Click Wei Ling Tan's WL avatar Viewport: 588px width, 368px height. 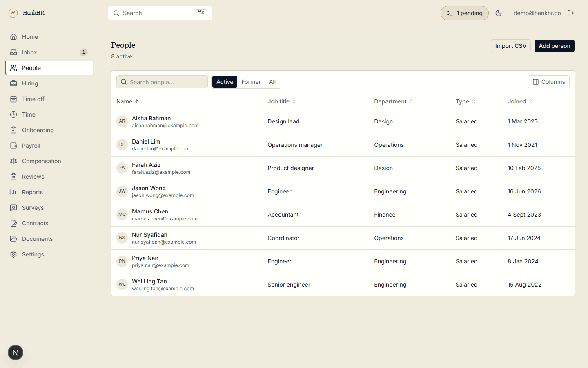click(122, 285)
